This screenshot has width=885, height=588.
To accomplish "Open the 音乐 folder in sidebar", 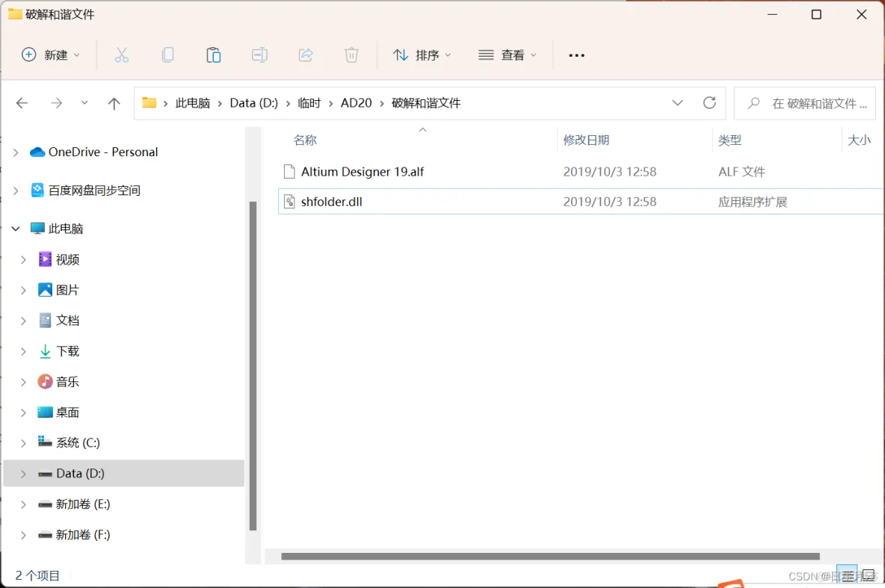I will pos(67,382).
